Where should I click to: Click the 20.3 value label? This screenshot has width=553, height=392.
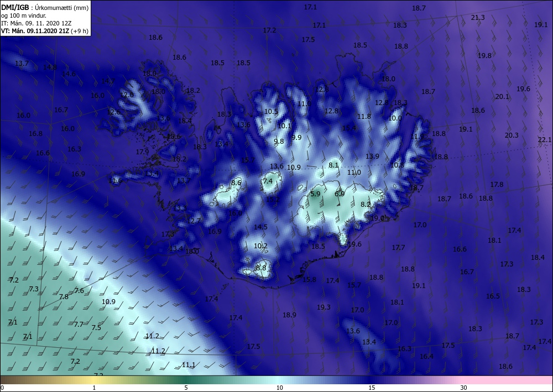(512, 135)
